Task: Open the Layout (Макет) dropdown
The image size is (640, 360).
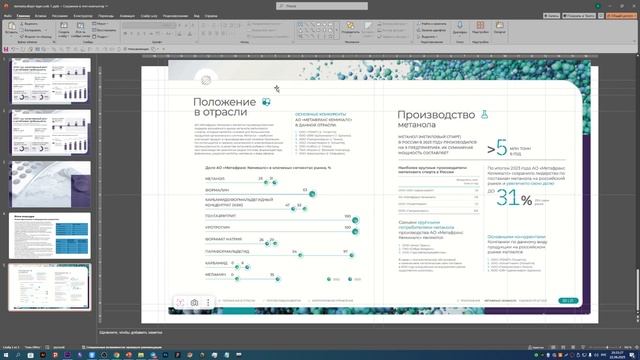Action: point(100,24)
